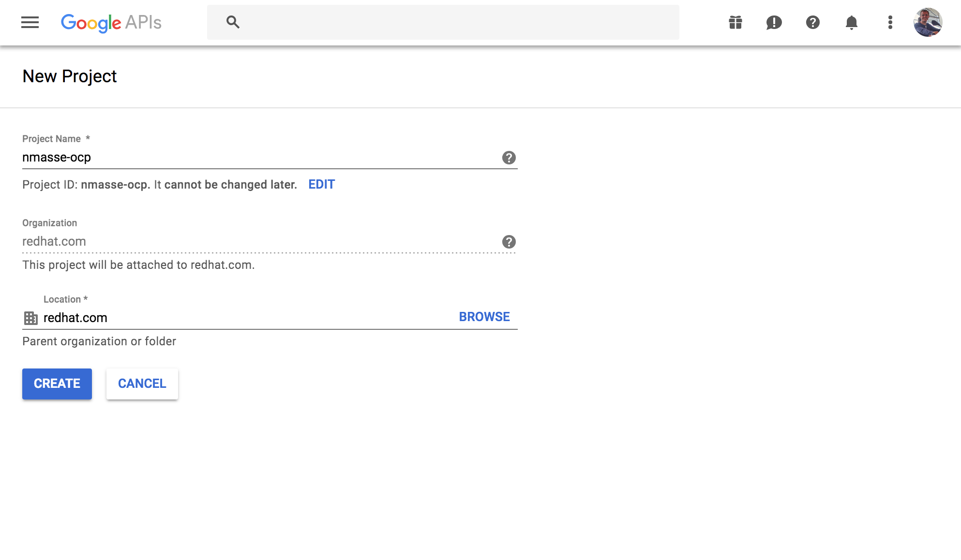961x560 pixels.
Task: Open the help question mark in header
Action: pos(812,22)
